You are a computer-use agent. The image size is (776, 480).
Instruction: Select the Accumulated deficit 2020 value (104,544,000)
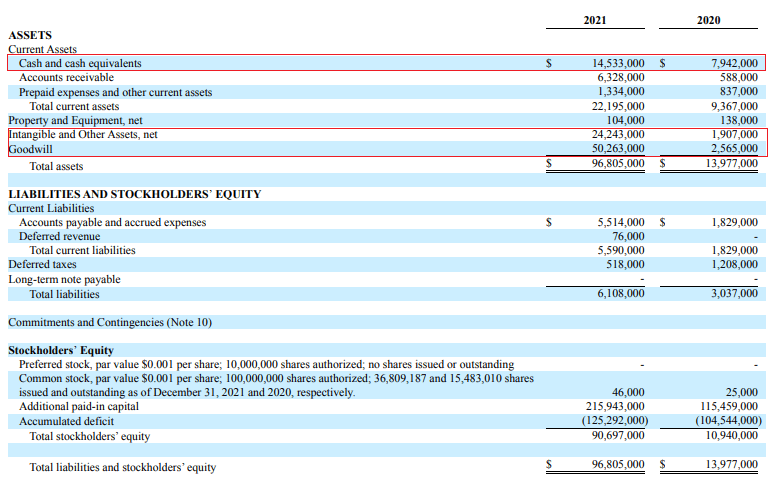pos(728,421)
